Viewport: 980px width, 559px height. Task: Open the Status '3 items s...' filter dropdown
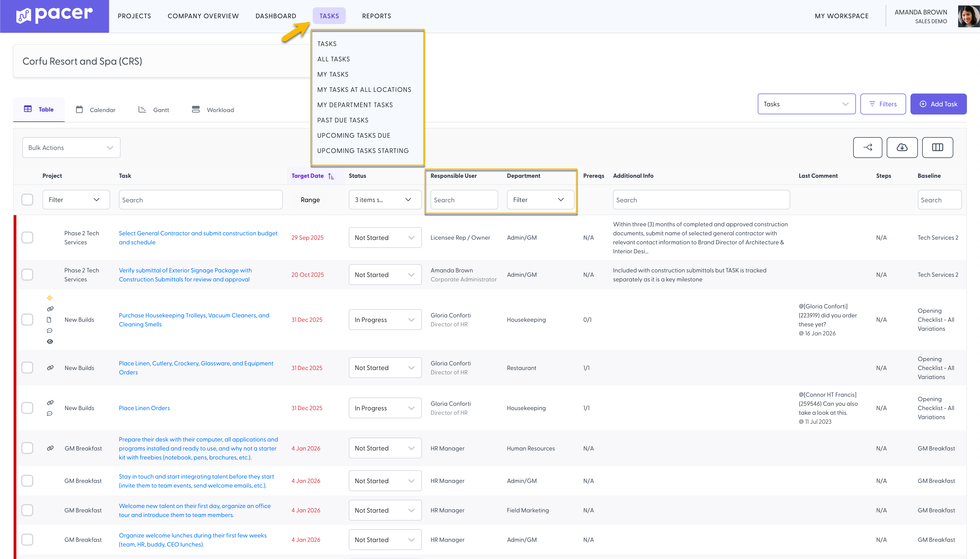pyautogui.click(x=385, y=200)
